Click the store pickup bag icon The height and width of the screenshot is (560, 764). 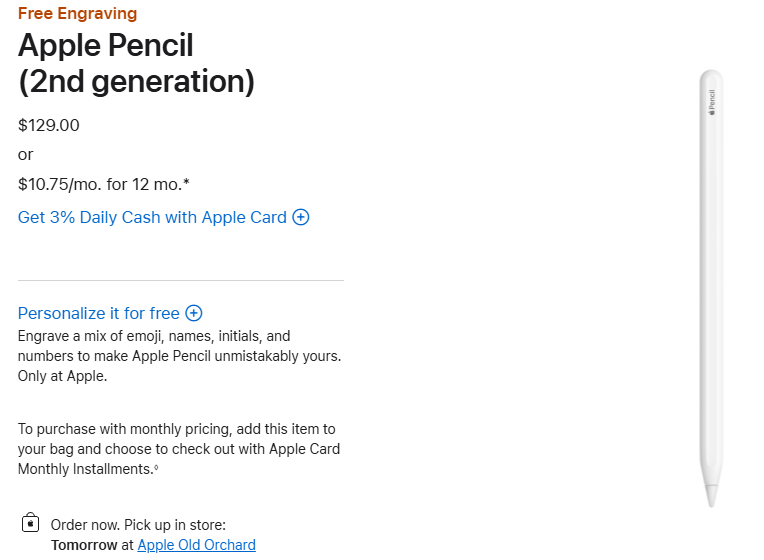coord(31,524)
